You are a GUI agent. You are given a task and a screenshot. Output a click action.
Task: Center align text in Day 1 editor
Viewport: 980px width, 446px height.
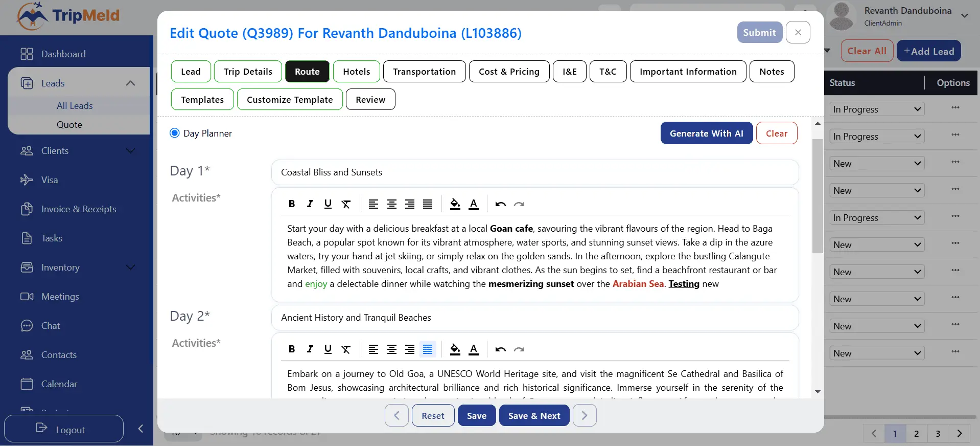tap(392, 204)
